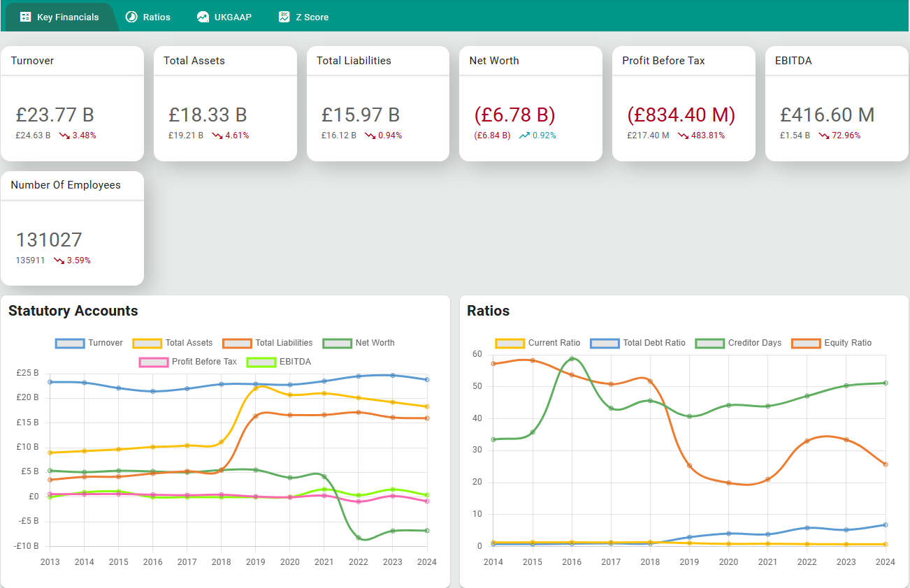This screenshot has height=588, width=910.
Task: Click the Ratios pie chart icon
Action: click(x=131, y=17)
